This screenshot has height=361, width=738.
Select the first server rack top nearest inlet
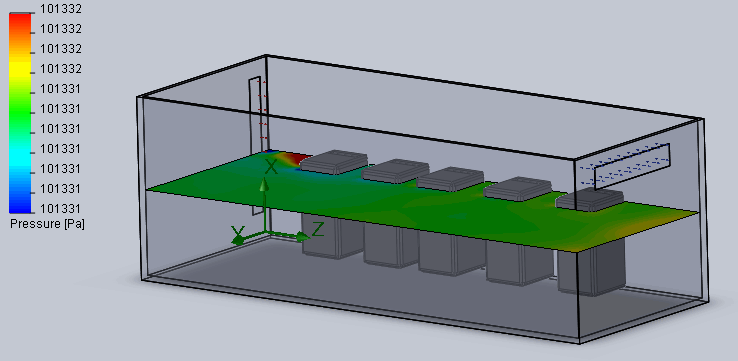click(334, 161)
